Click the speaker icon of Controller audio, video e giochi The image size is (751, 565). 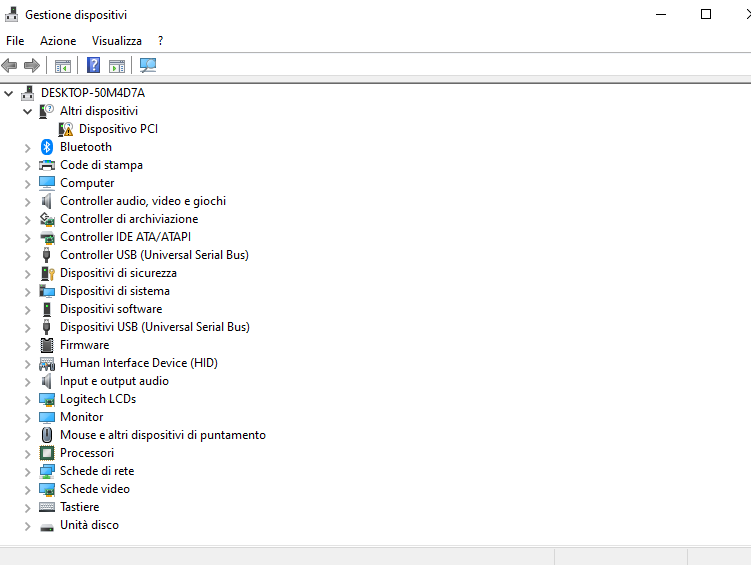click(46, 201)
